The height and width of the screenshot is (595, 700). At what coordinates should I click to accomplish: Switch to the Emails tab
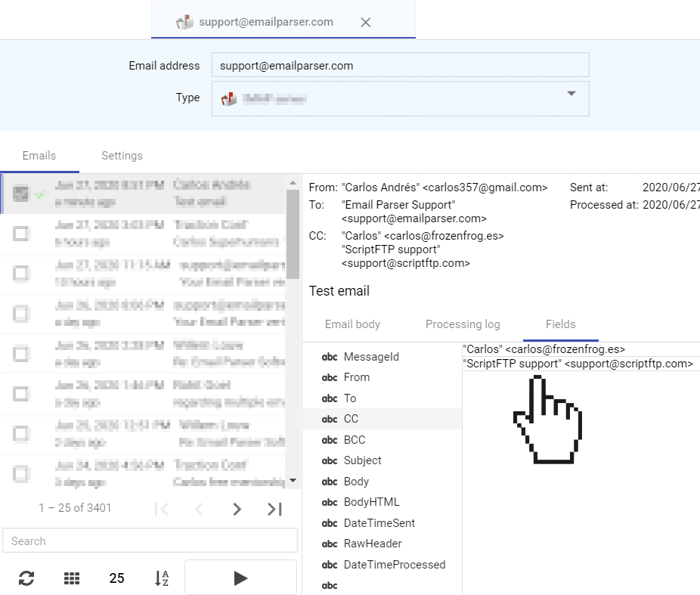(x=39, y=156)
